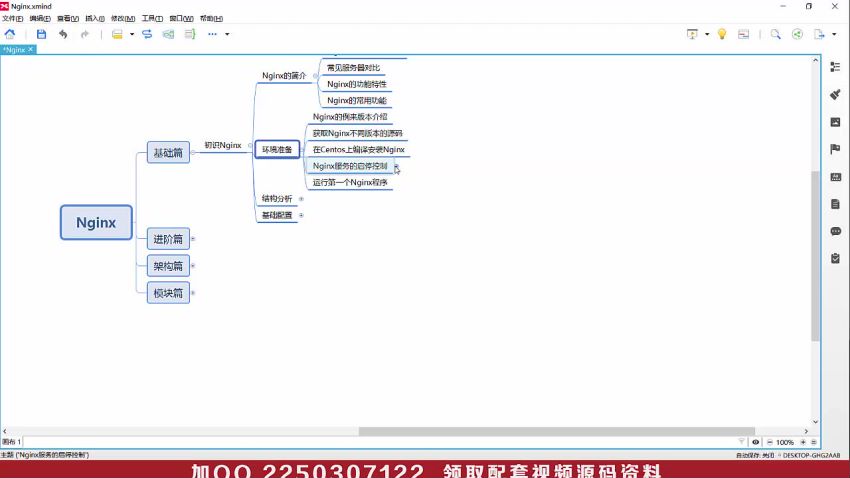Start brainstorming with the light bulb icon

coord(722,34)
